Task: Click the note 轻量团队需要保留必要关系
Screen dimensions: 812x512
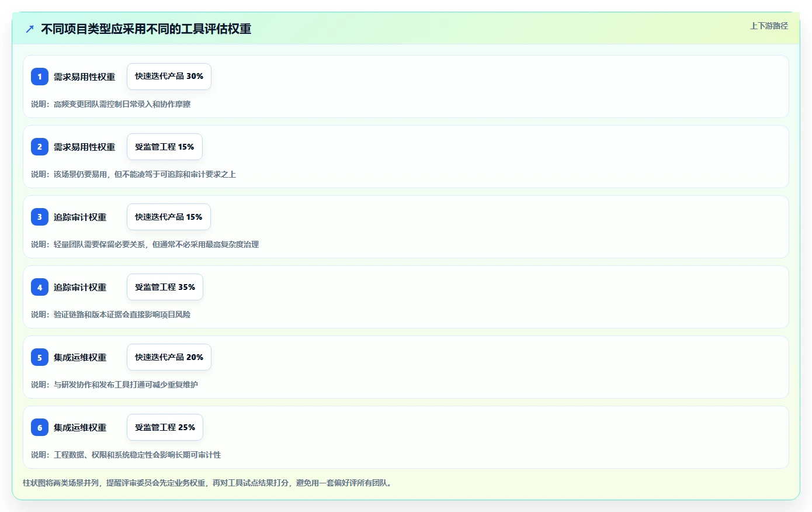Action: point(145,244)
